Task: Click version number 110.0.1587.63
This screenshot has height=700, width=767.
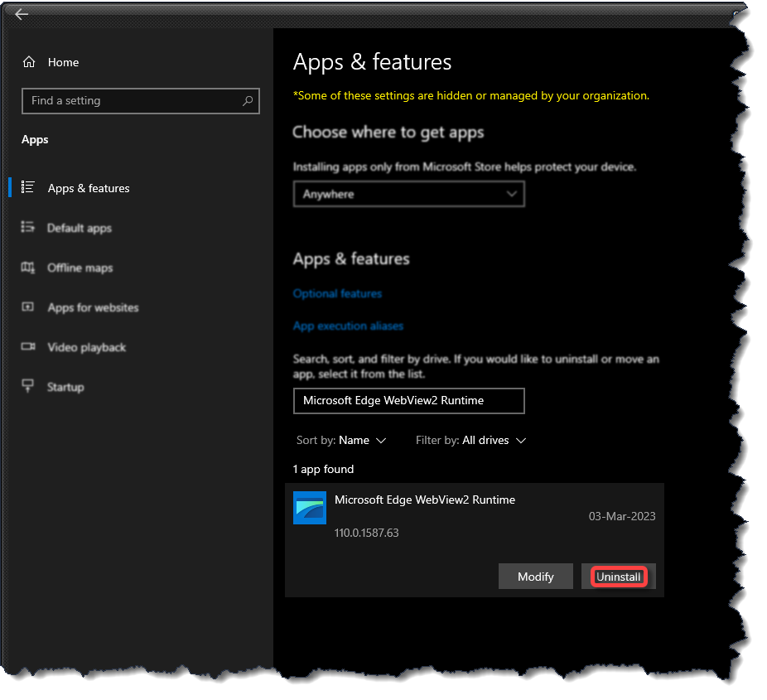Action: click(x=366, y=533)
